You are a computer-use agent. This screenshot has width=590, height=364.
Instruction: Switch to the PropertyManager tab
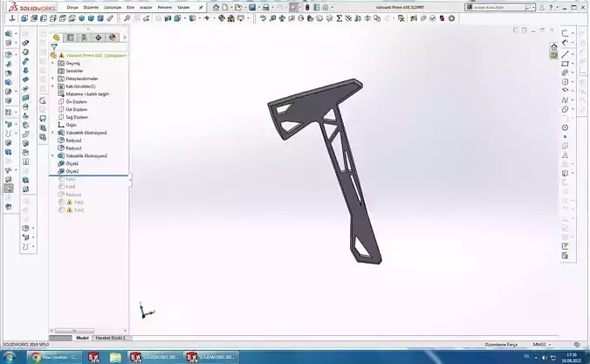pos(71,38)
